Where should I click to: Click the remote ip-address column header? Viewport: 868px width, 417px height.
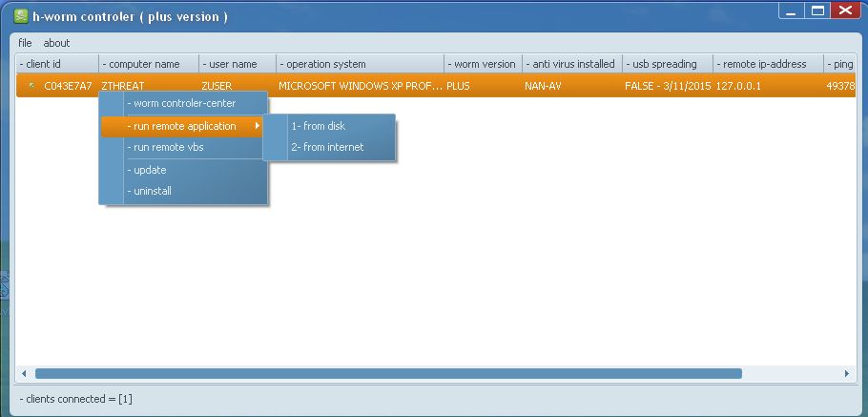[x=767, y=64]
